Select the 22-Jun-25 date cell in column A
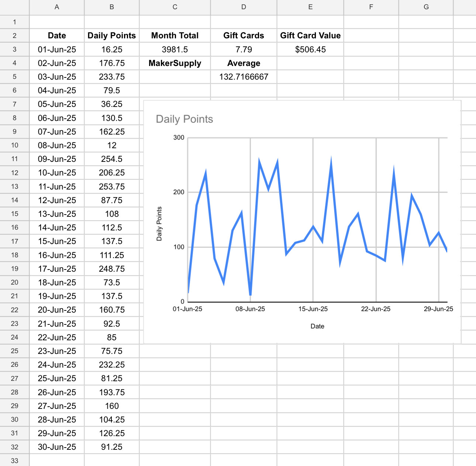Image resolution: width=476 pixels, height=466 pixels. coord(57,337)
